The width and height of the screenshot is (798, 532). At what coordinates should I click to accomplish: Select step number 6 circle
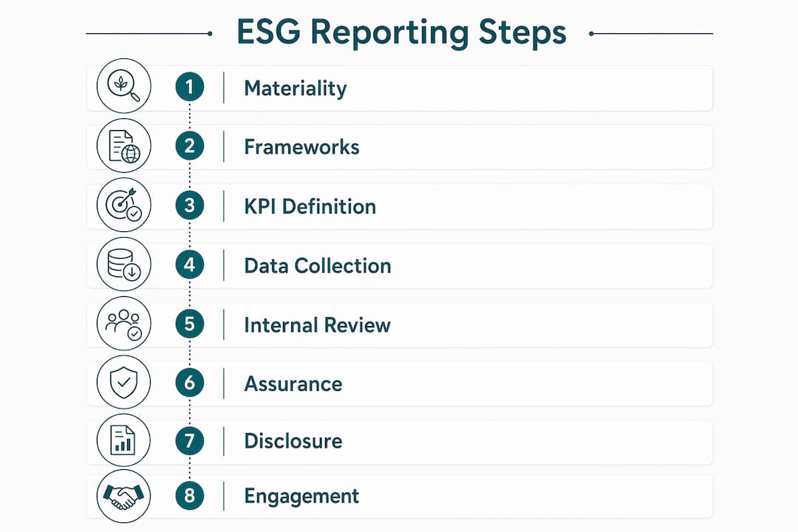(190, 383)
